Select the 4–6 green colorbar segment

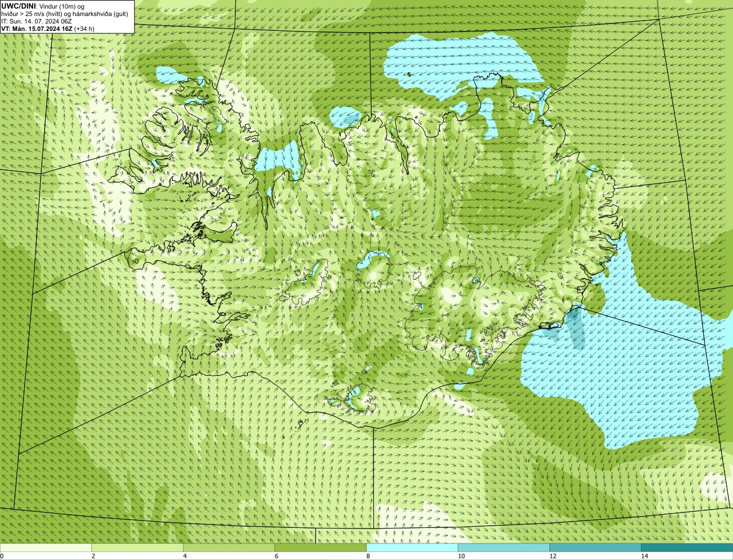229,548
